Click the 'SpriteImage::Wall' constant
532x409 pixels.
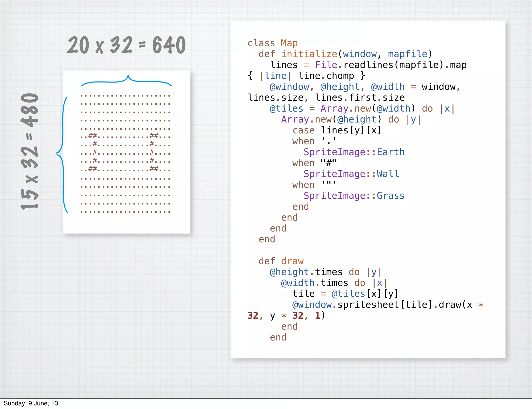pos(351,174)
